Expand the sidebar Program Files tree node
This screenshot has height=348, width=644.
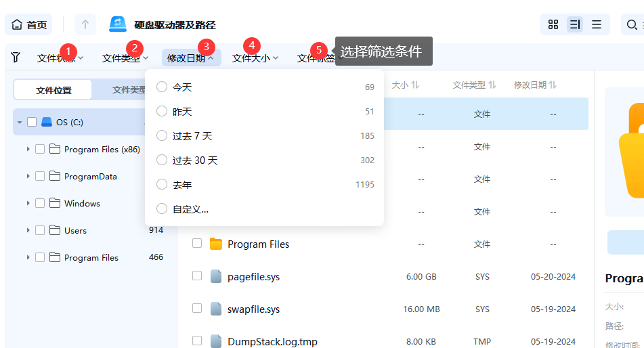tap(28, 257)
